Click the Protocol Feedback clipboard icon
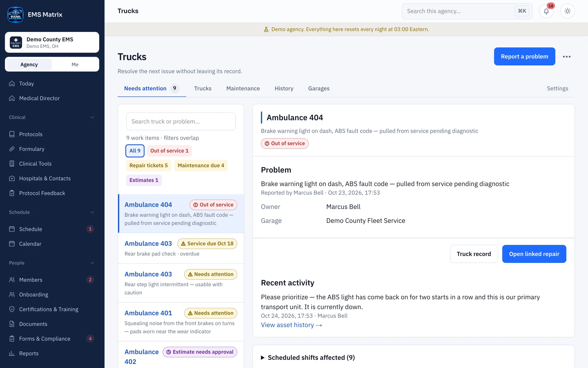This screenshot has width=588, height=368. pyautogui.click(x=12, y=193)
